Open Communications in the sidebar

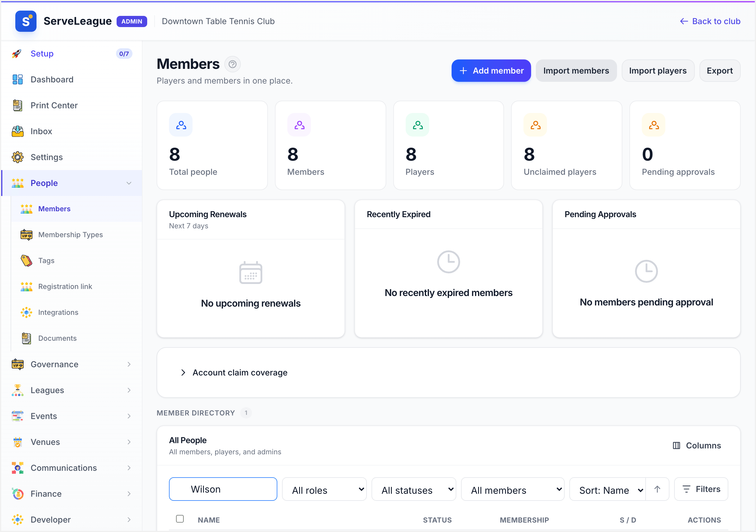coord(72,468)
